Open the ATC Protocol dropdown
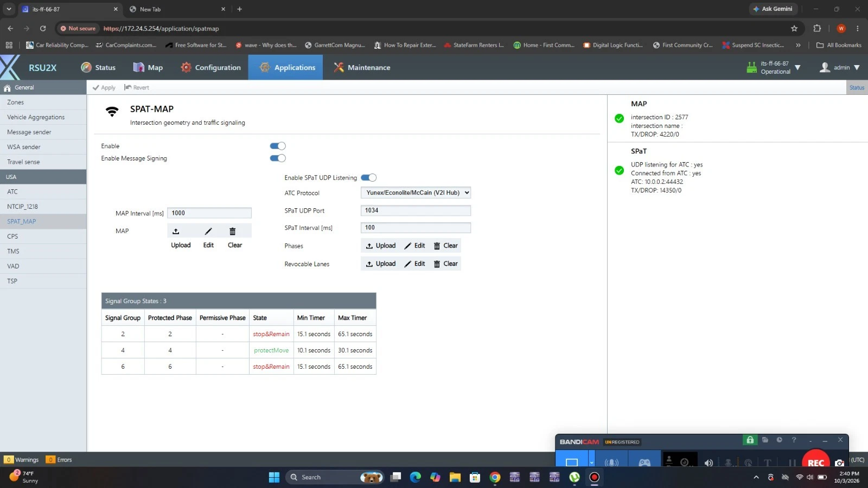The image size is (868, 488). point(416,192)
